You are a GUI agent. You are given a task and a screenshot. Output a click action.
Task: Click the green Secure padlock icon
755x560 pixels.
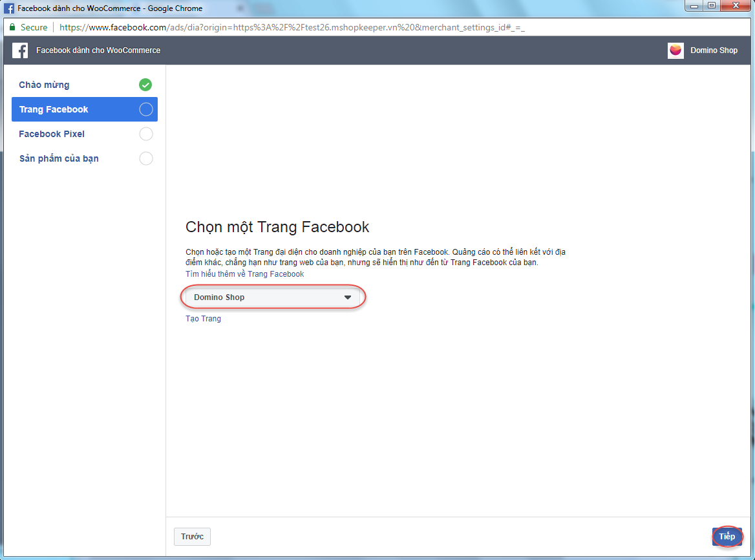[12, 27]
